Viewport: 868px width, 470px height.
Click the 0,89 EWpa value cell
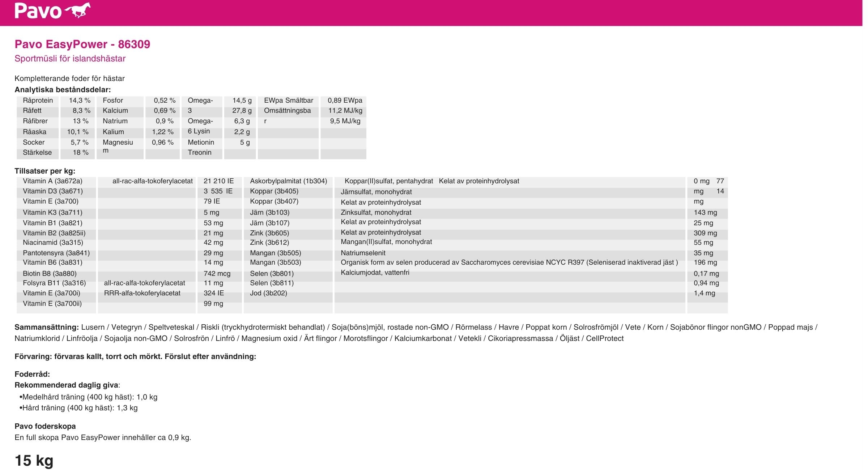point(345,101)
